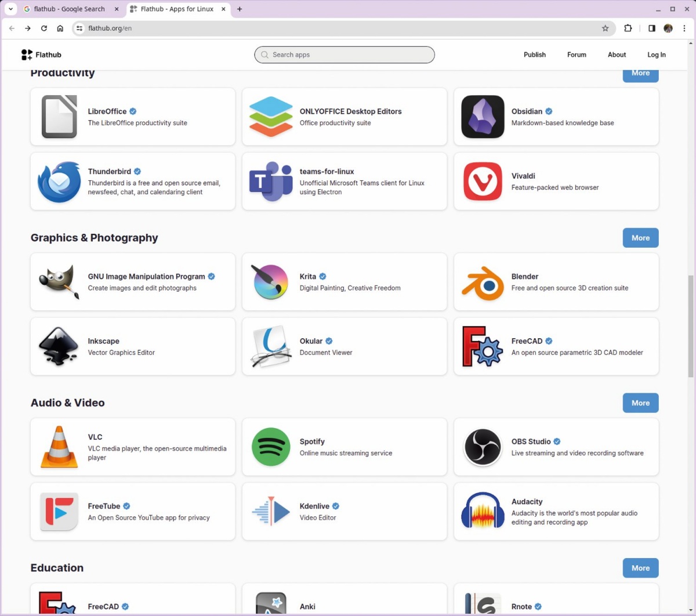The image size is (696, 616).
Task: Click the More button for Productivity
Action: [640, 75]
